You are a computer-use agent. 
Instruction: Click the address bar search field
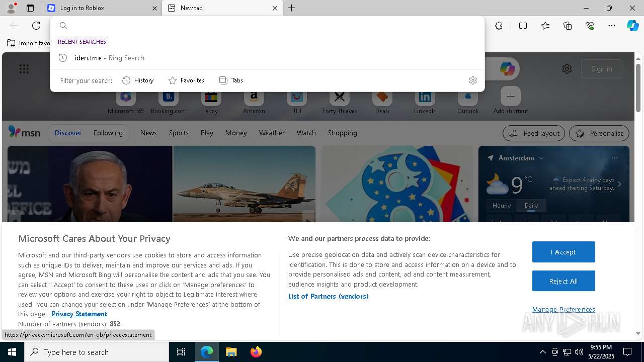(267, 26)
